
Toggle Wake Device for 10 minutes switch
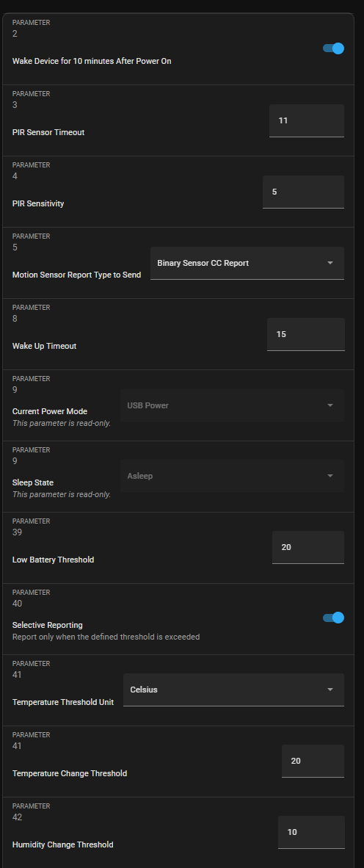[334, 48]
